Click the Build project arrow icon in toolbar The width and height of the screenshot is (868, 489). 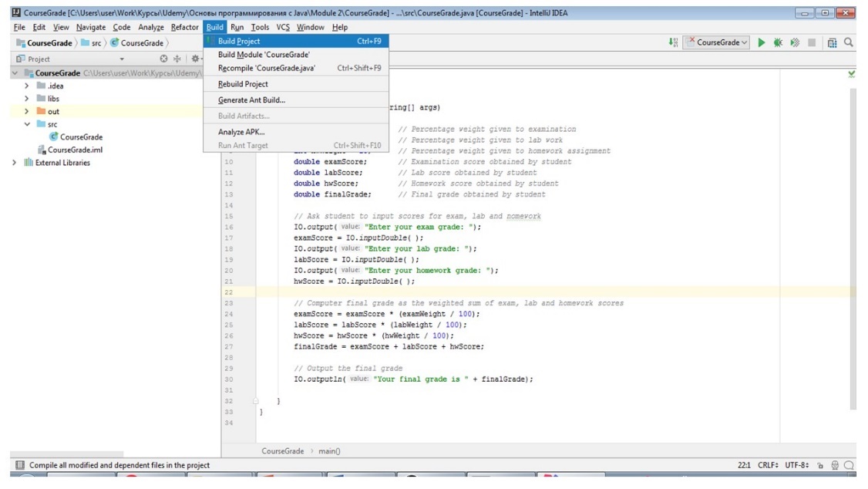coord(673,42)
